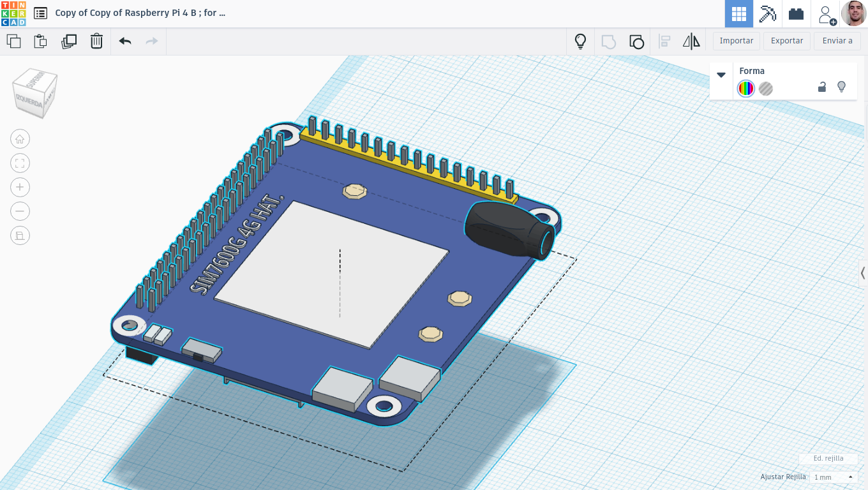Click the view cube
The image size is (868, 490).
click(36, 93)
